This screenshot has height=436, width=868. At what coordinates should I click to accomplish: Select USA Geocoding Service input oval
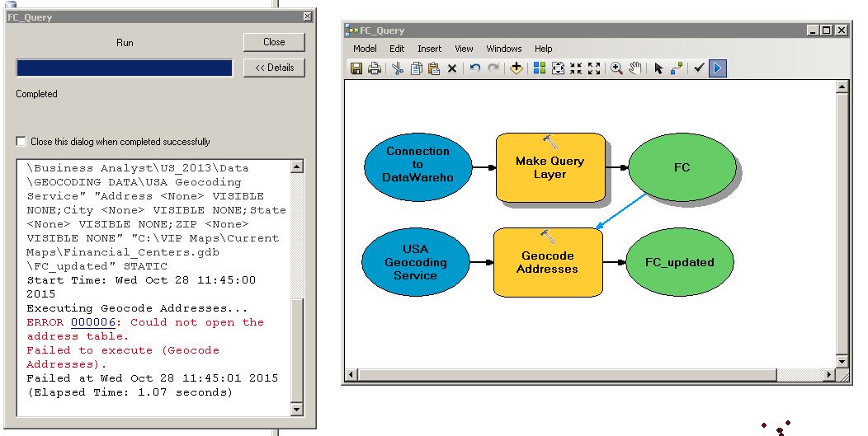[416, 262]
